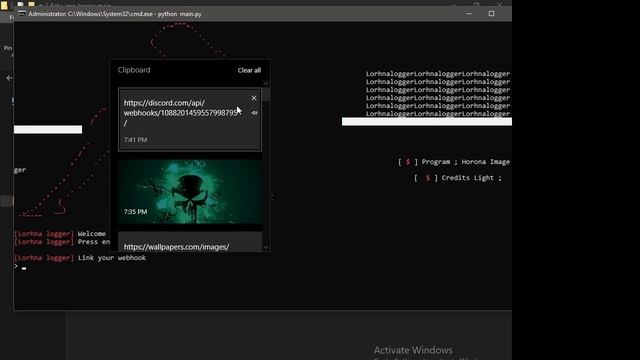Screen dimensions: 640x360
Task: Maximize the cmd.exe window
Action: [491, 13]
